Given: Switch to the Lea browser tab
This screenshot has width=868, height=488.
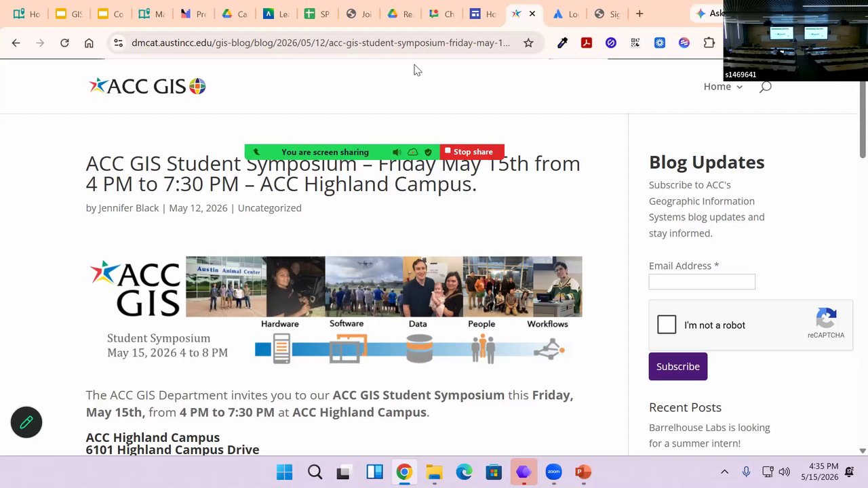Looking at the screenshot, I should pos(275,14).
